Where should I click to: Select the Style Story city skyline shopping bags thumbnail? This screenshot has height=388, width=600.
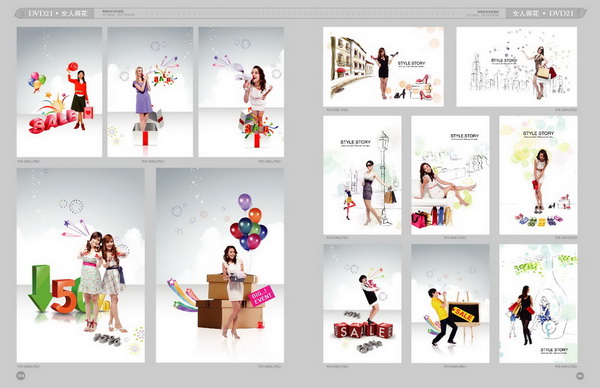pos(517,67)
